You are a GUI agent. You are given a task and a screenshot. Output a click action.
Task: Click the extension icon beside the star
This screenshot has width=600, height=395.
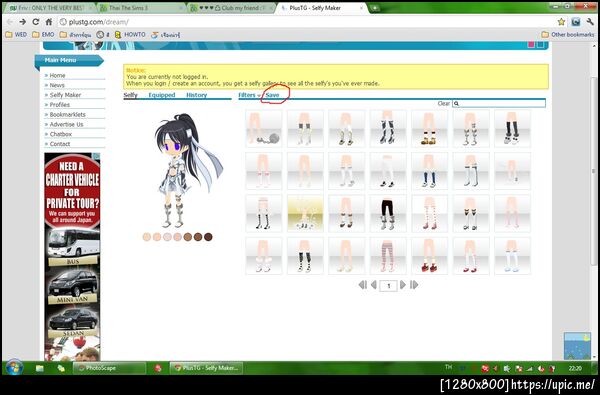(576, 22)
